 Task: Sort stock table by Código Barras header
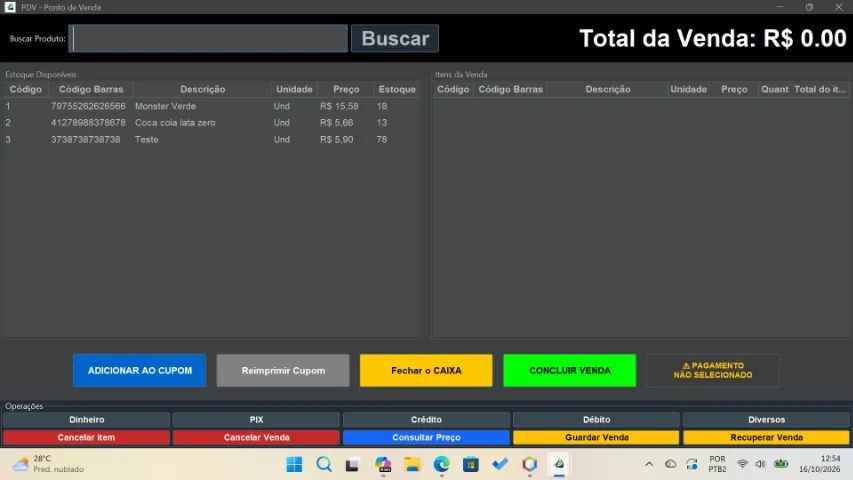(x=90, y=89)
